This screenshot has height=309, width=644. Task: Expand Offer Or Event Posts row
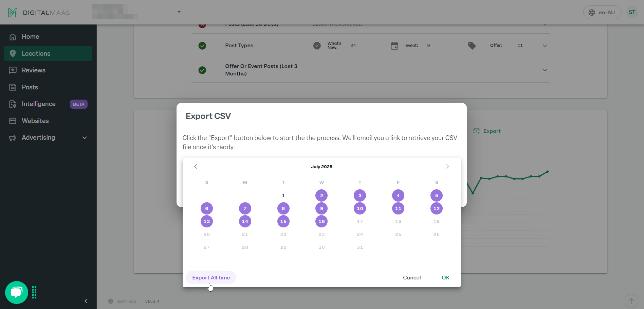(545, 70)
